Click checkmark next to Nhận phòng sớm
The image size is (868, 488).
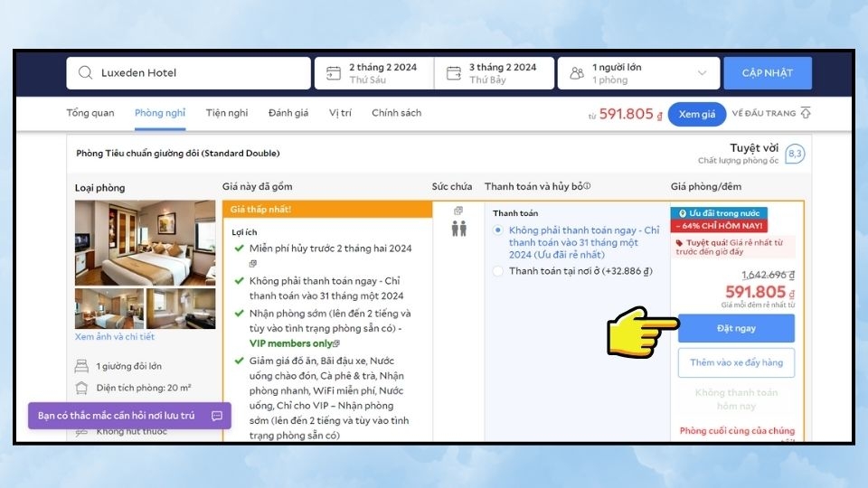tap(239, 314)
